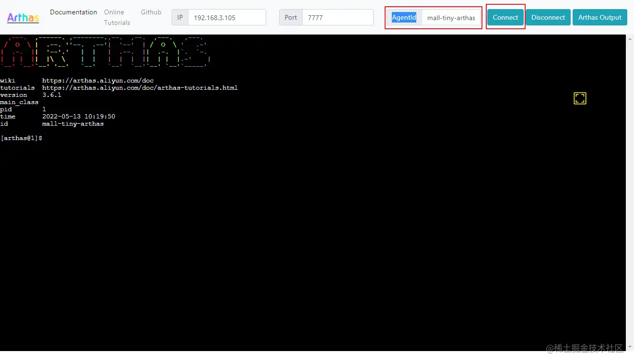Open the Github link
Image resolution: width=634 pixels, height=364 pixels.
point(151,12)
